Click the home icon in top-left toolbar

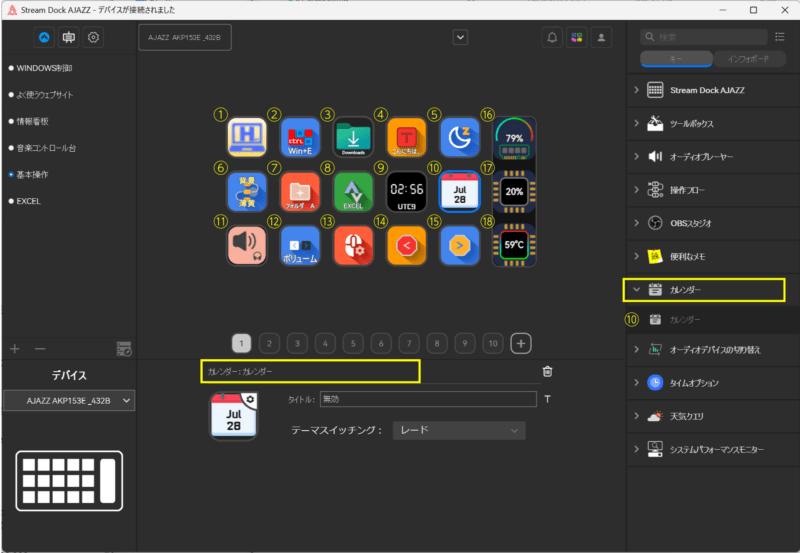pos(44,37)
